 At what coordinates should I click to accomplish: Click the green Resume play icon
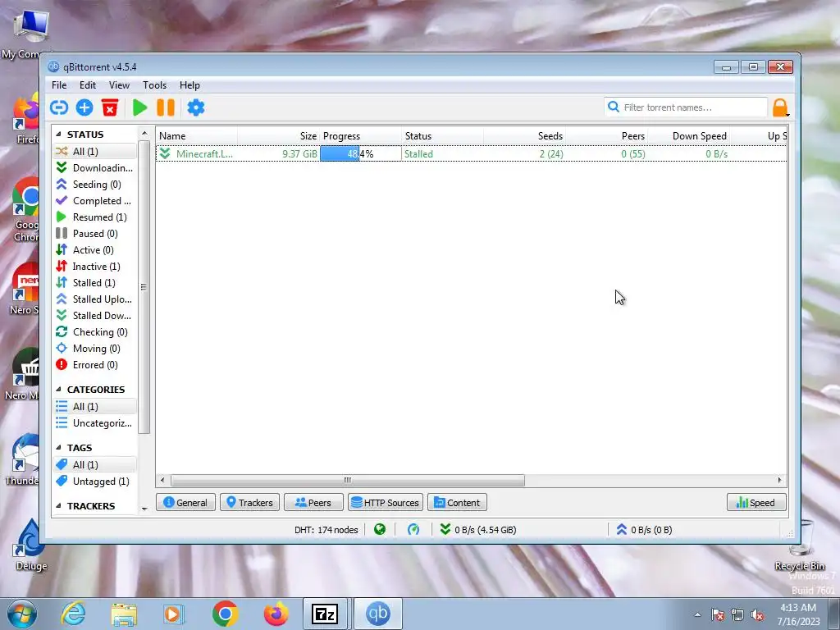coord(139,107)
